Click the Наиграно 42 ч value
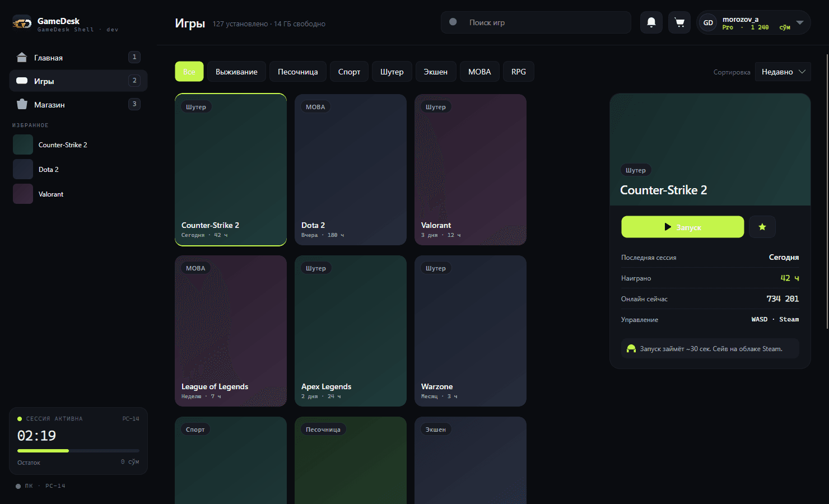This screenshot has width=829, height=504. (x=790, y=278)
